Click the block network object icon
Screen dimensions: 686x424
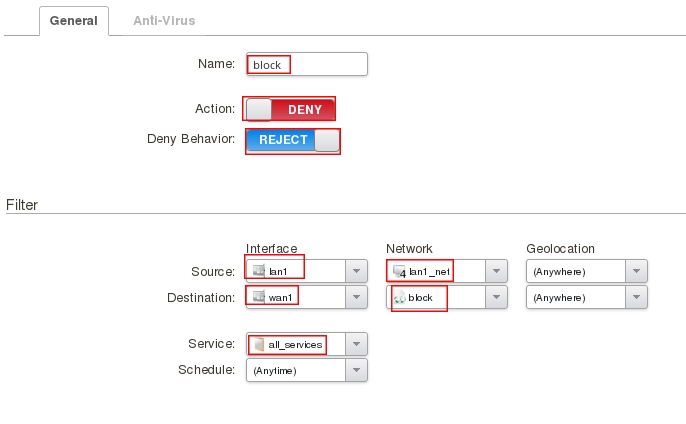click(399, 298)
